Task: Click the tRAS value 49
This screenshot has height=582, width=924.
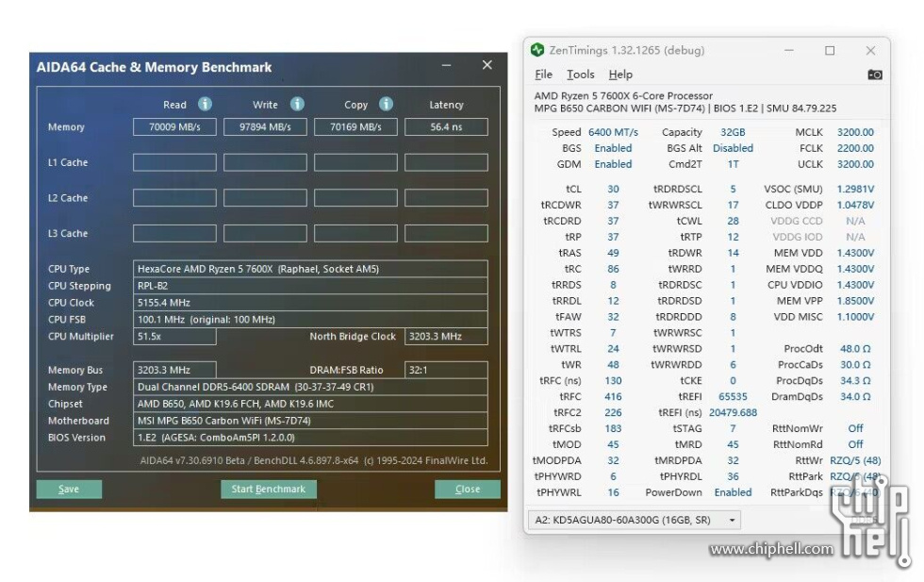Action: pyautogui.click(x=613, y=253)
